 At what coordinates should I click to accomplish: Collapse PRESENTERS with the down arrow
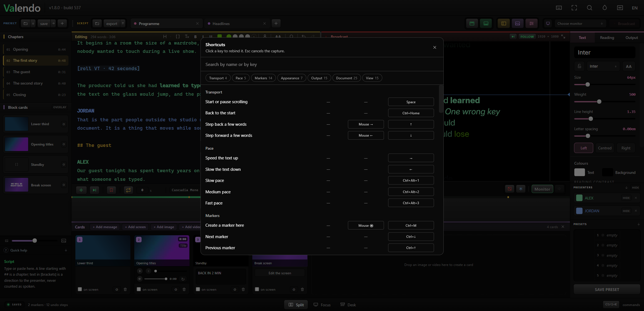(626, 187)
